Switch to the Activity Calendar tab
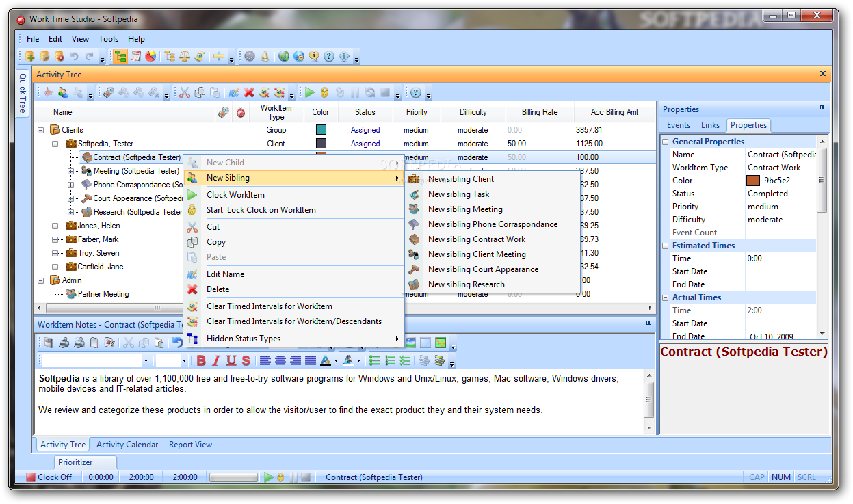This screenshot has width=853, height=504. pos(127,445)
